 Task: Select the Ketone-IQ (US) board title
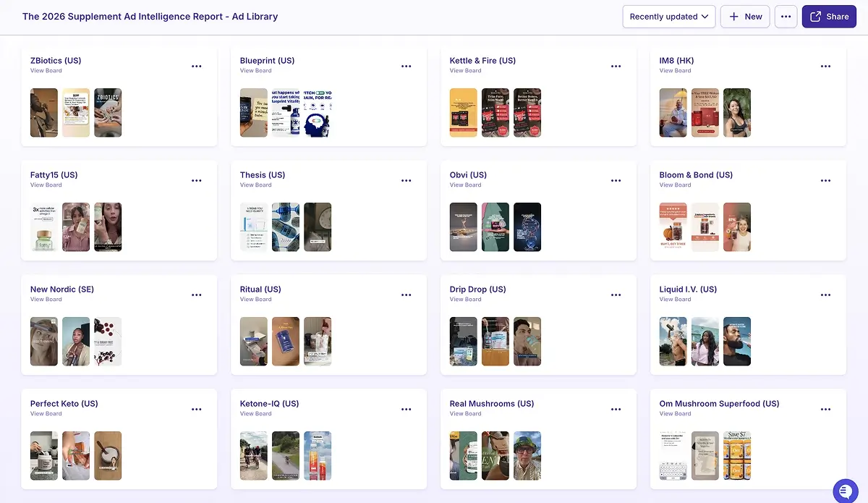tap(270, 404)
